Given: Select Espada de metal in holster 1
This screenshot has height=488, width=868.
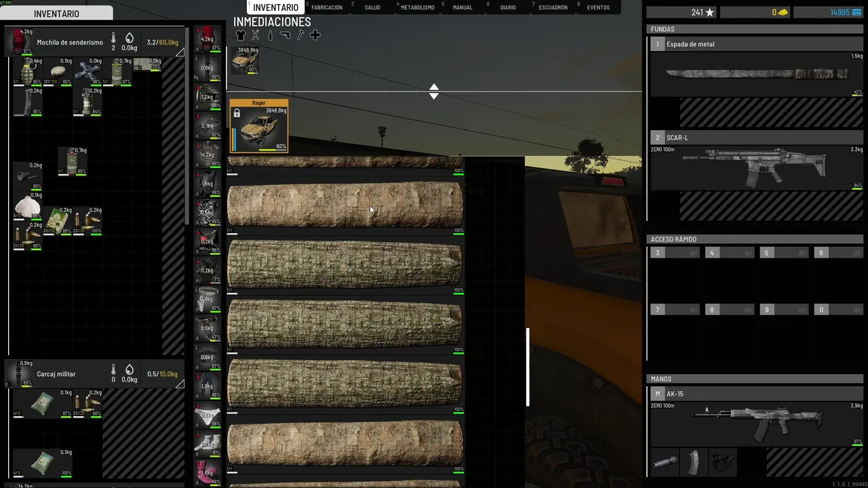Looking at the screenshot, I should pos(757,75).
